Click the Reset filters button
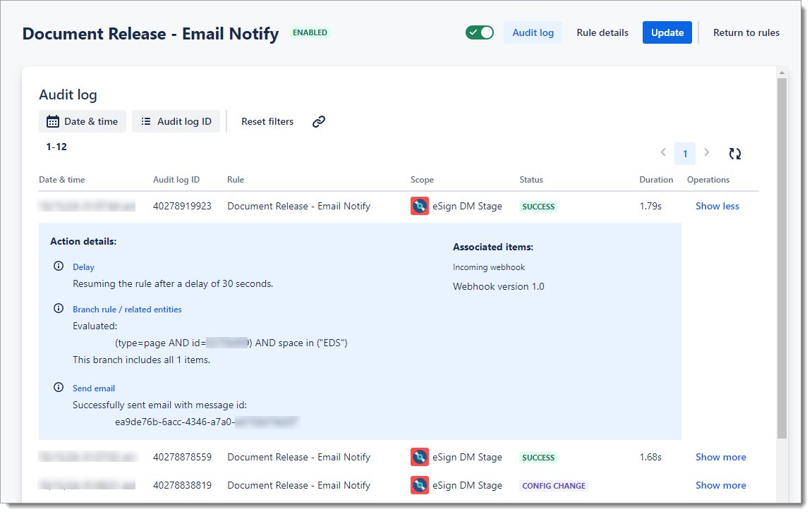This screenshot has height=514, width=812. click(x=267, y=121)
